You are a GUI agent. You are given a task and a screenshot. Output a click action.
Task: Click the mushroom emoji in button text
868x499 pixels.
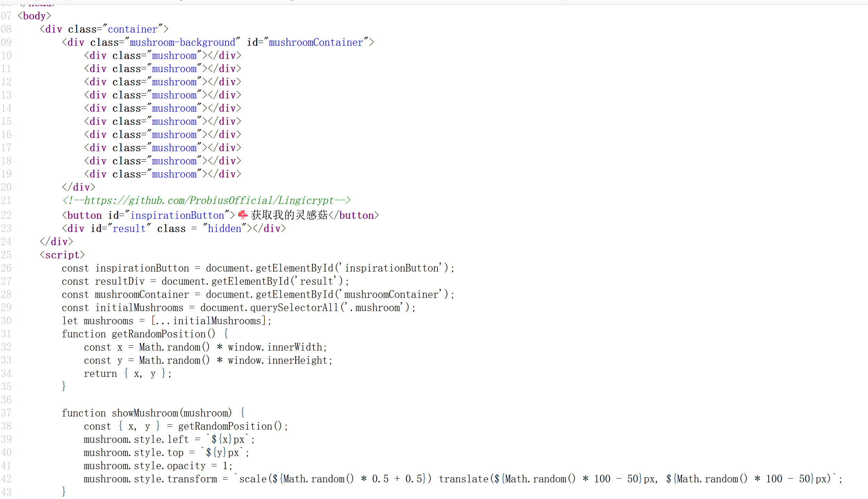tap(243, 215)
